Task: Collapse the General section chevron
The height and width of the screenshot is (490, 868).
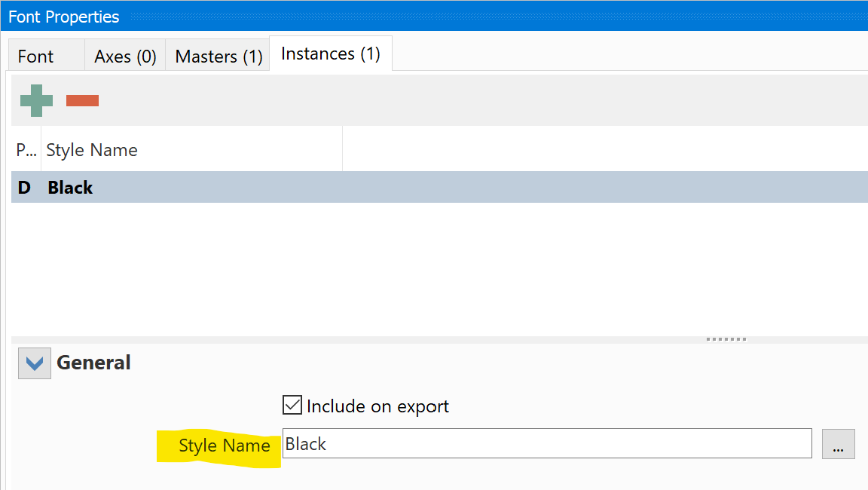Action: (35, 363)
